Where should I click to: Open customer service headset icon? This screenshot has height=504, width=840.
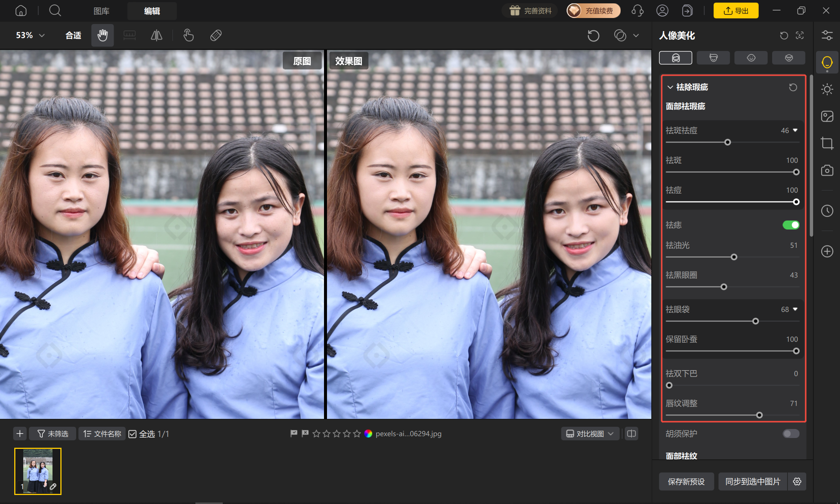click(x=637, y=11)
